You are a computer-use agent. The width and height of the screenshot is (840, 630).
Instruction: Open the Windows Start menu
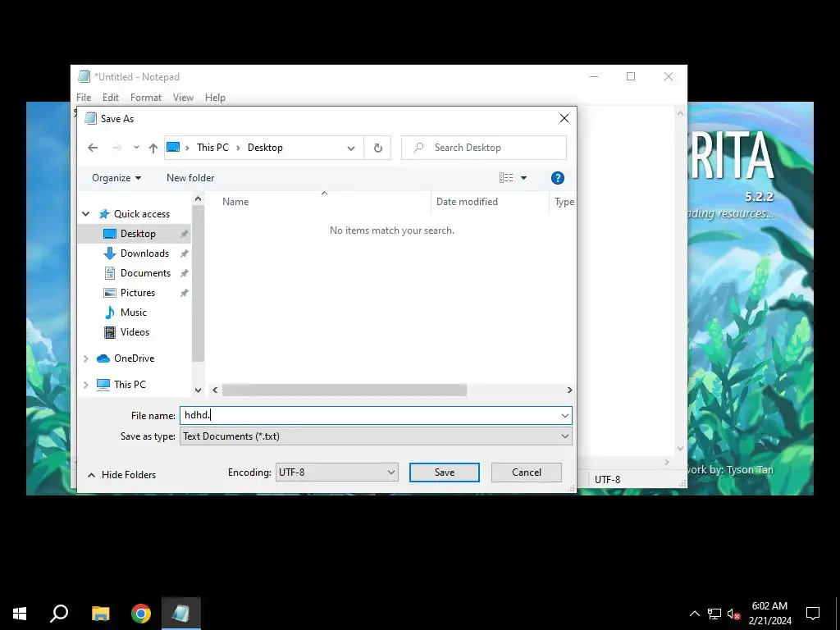[x=20, y=614]
